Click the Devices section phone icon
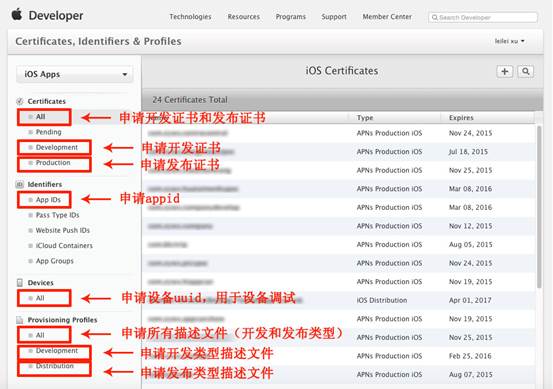This screenshot has height=389, width=553. coord(20,282)
